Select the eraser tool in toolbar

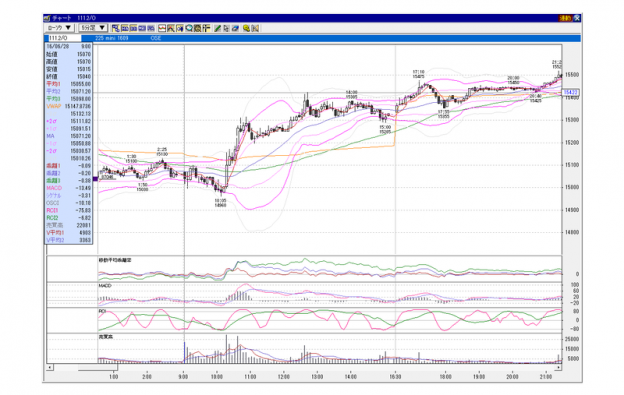tap(235, 28)
